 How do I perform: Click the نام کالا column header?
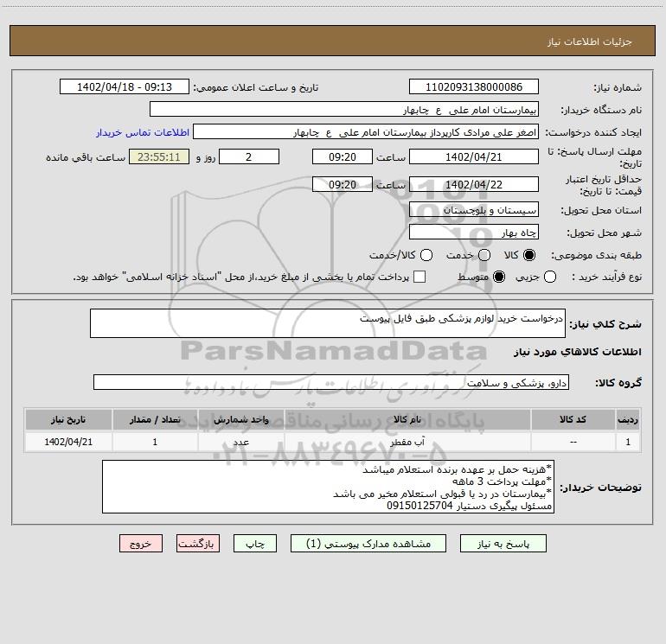pyautogui.click(x=407, y=419)
